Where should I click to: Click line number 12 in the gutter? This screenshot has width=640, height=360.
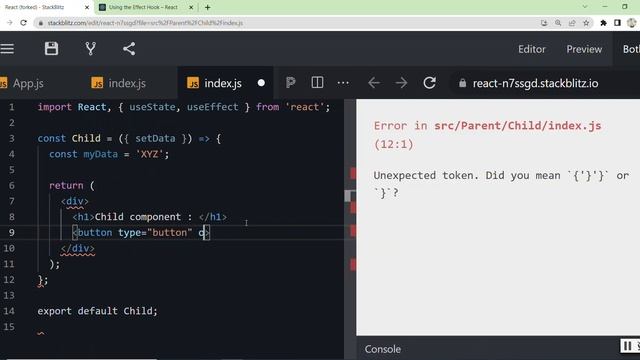click(x=9, y=280)
